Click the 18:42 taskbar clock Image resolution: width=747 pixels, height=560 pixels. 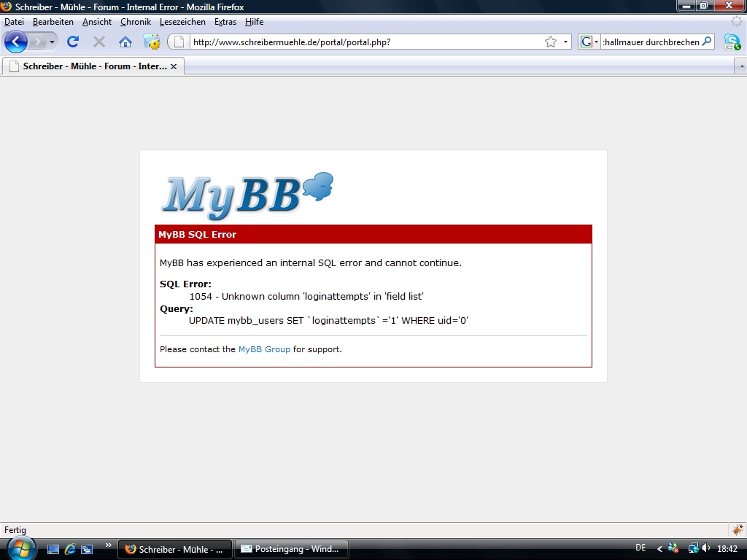(727, 549)
